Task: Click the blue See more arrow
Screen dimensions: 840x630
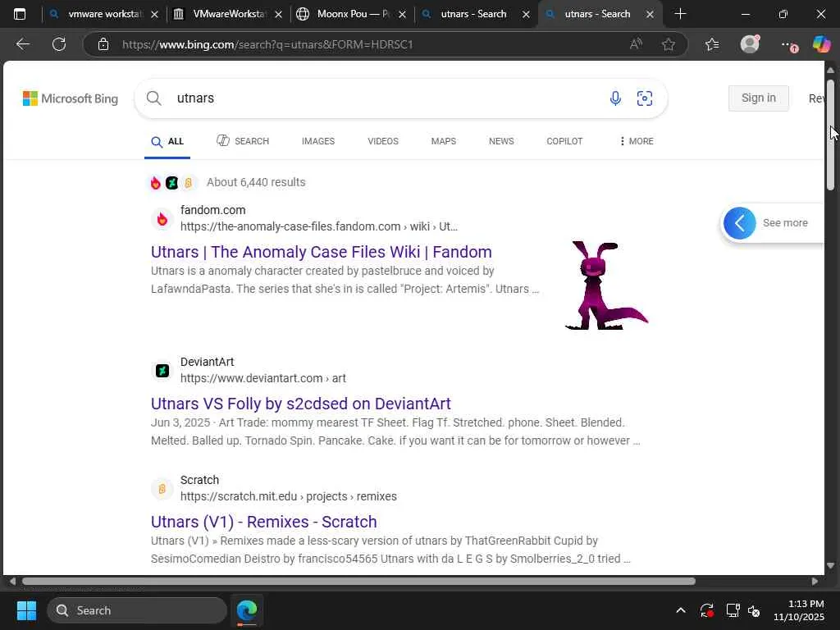Action: pos(739,223)
